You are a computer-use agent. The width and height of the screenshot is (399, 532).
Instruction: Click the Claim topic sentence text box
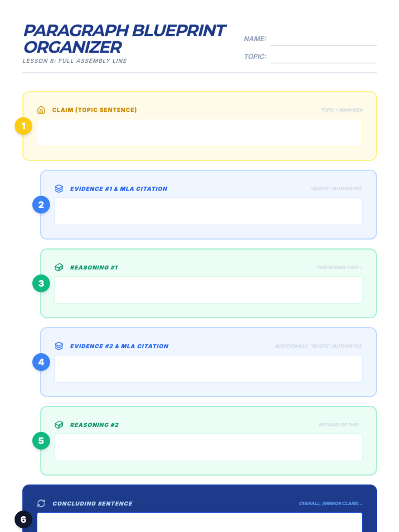(199, 133)
